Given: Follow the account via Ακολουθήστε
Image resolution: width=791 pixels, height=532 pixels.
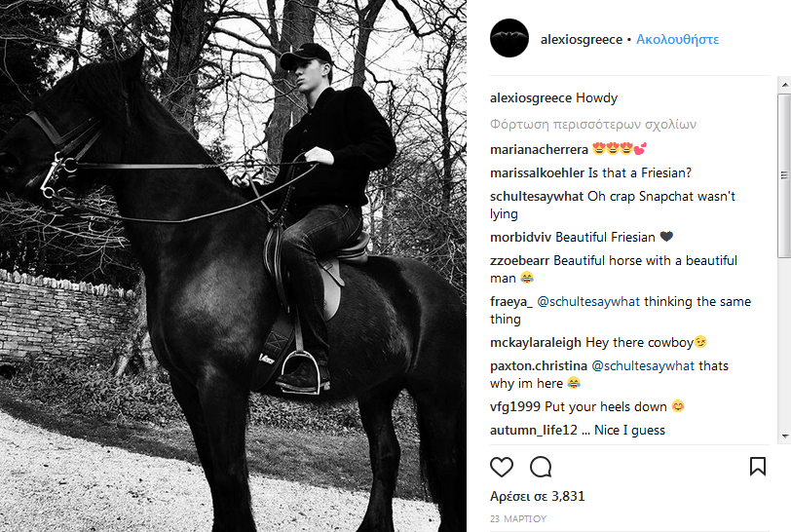Looking at the screenshot, I should click(678, 40).
